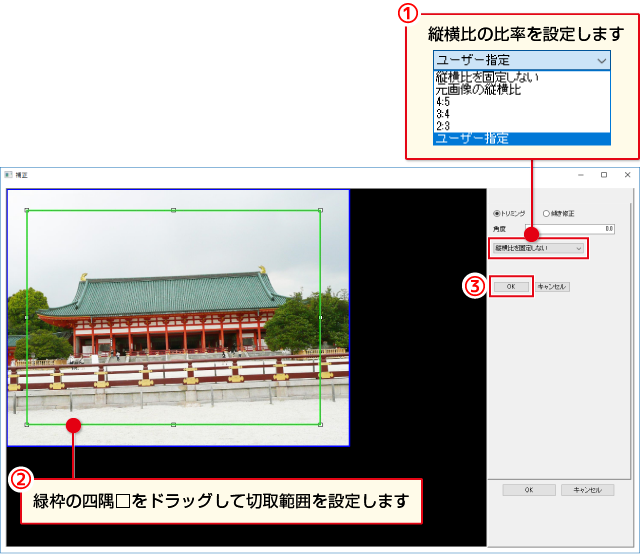Click キャンセル next to the highlighted OK
Screen dimensions: 640x555
tap(552, 286)
